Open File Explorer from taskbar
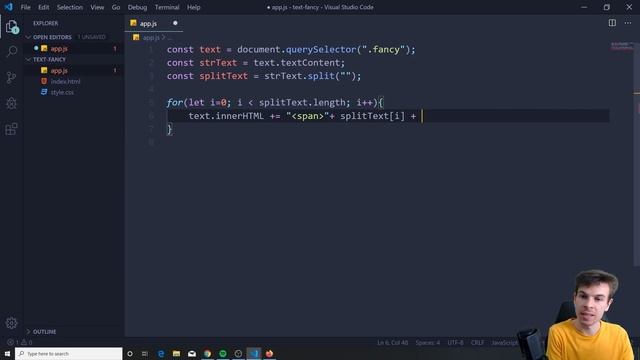 point(176,353)
